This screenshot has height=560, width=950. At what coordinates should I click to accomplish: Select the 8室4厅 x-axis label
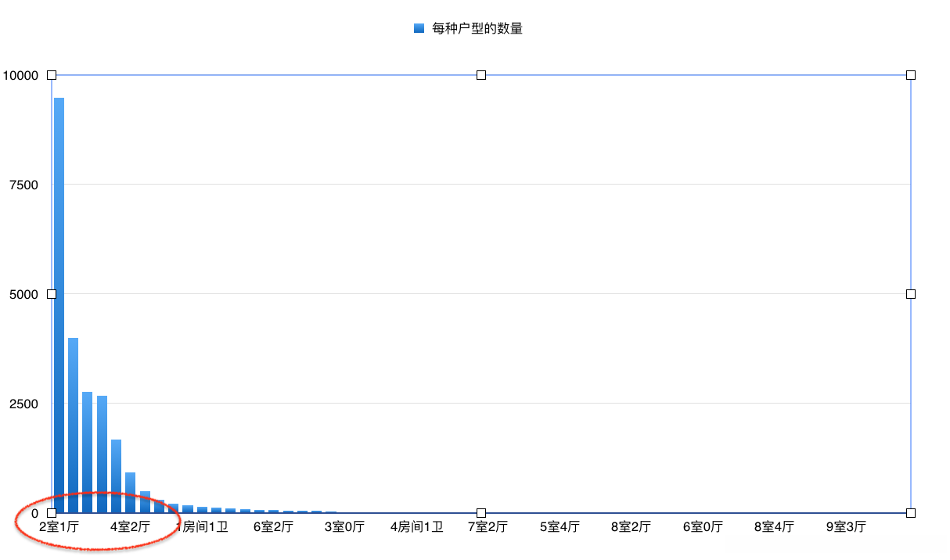774,527
